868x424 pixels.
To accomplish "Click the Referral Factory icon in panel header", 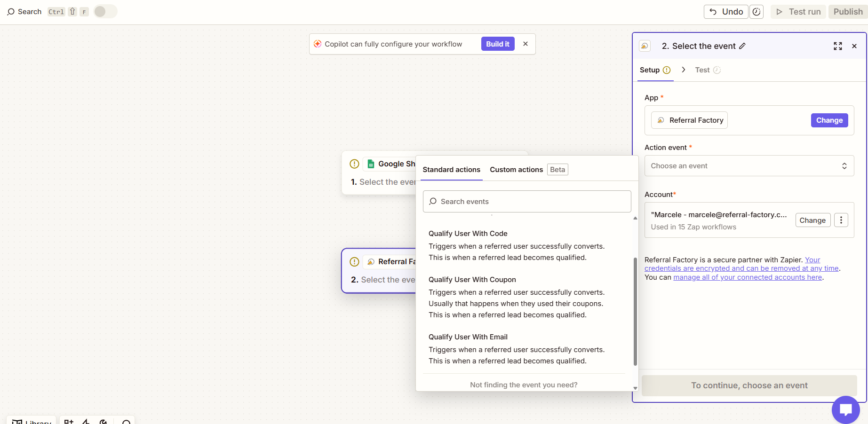I will tap(645, 46).
